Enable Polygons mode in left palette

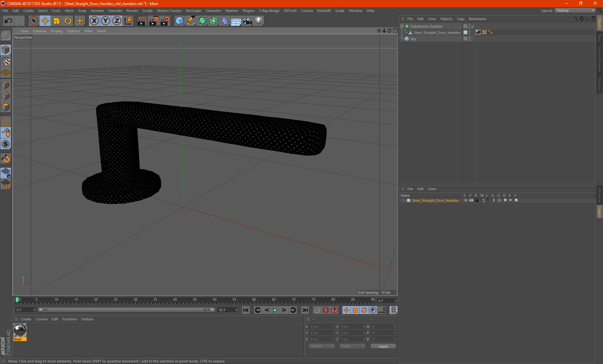(x=6, y=107)
